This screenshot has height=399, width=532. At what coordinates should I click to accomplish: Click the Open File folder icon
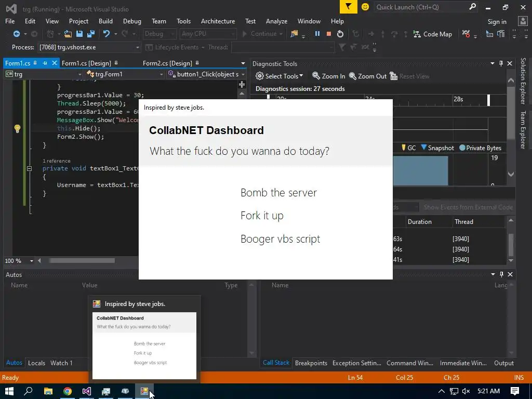tap(68, 34)
